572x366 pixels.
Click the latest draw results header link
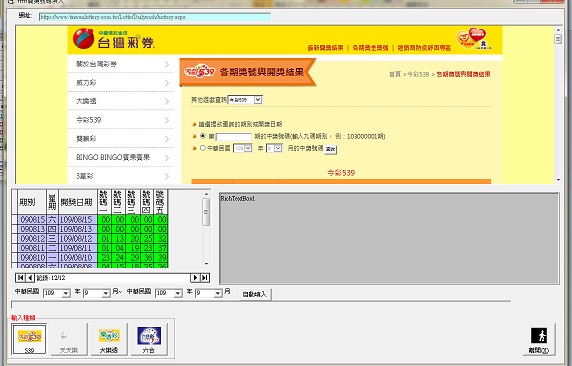pos(325,48)
